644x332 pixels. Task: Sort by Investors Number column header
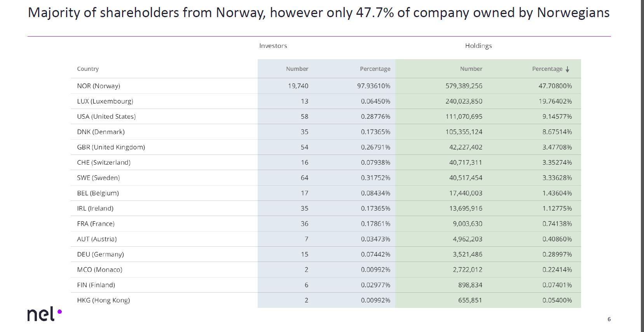point(297,69)
